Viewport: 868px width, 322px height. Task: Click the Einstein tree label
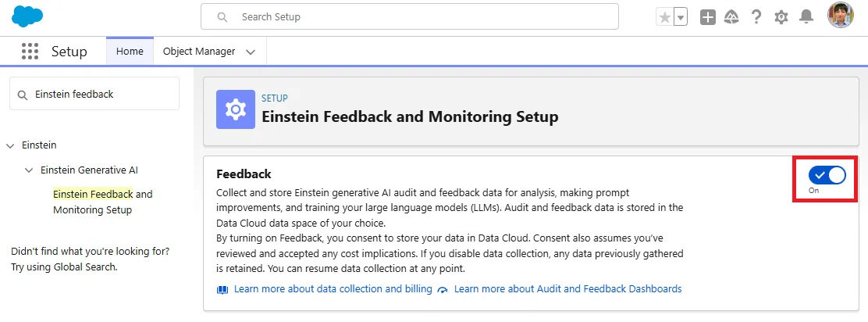(39, 145)
